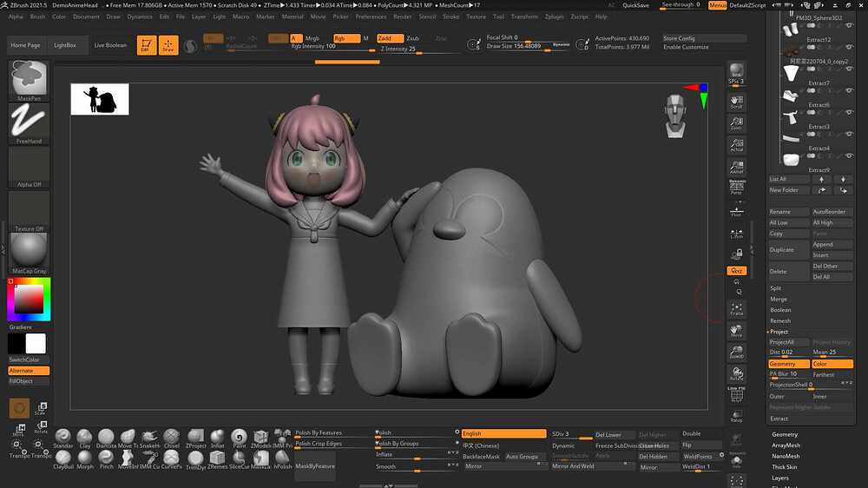Expand the Boolean section
Screen dimensions: 868x488
coord(780,310)
